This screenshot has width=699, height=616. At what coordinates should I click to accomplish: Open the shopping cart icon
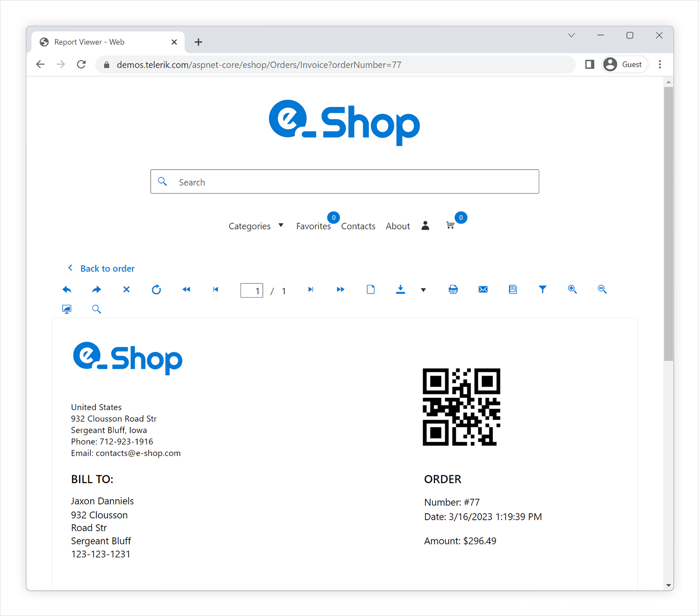[x=450, y=225]
